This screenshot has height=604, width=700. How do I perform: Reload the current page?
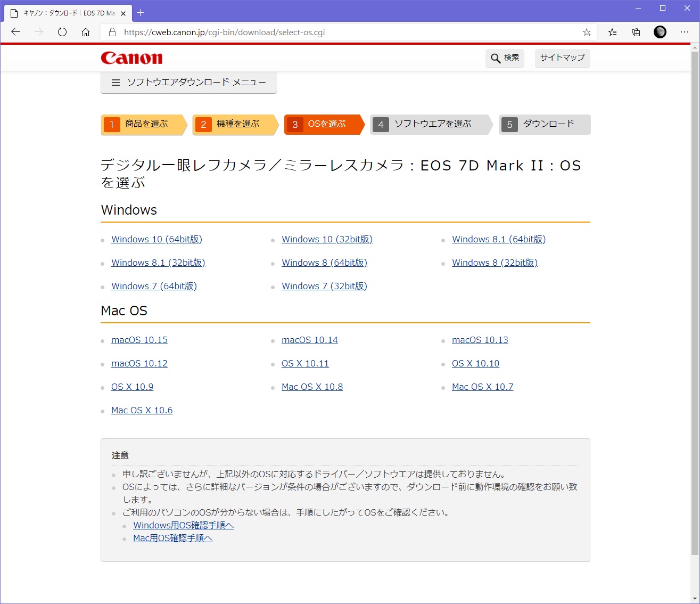62,32
